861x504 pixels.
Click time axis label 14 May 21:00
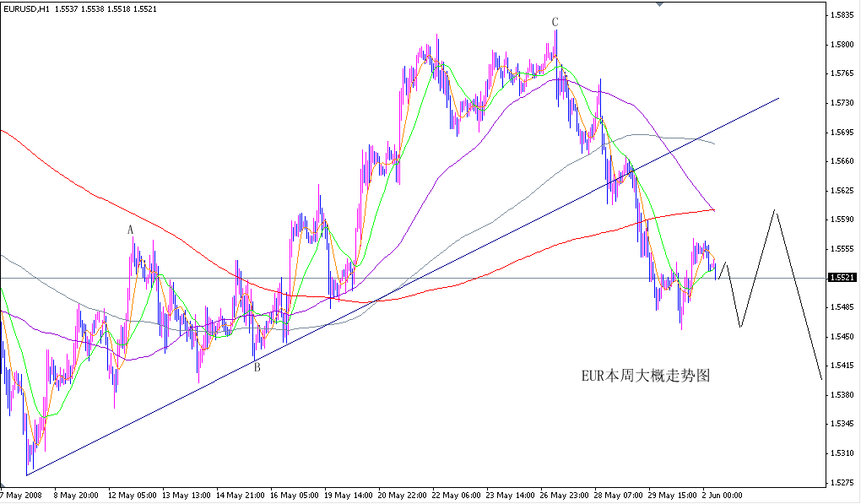pos(241,496)
